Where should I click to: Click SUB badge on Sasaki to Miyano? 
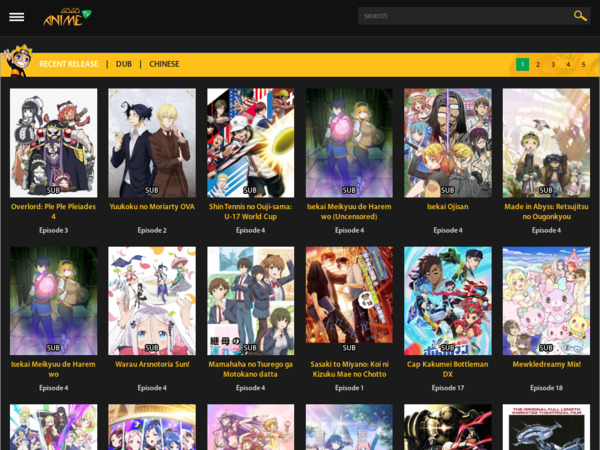(349, 348)
